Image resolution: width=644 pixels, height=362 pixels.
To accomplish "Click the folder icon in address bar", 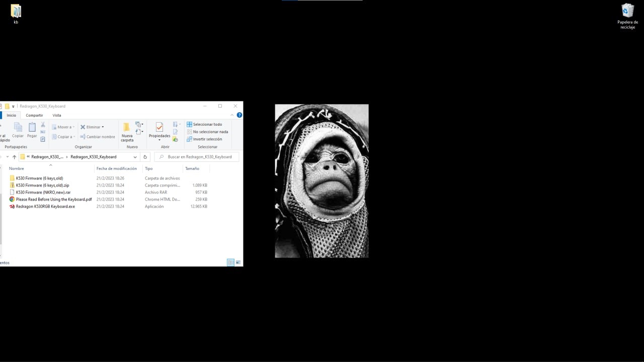I will coord(23,157).
